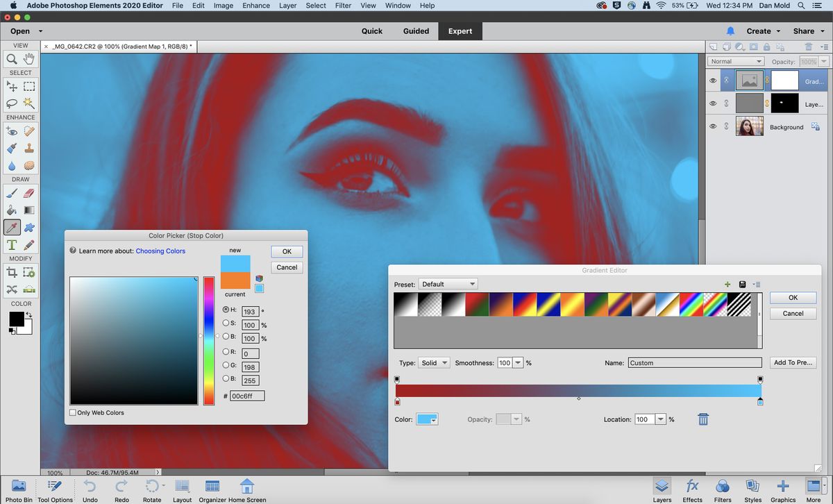Open the Effects panel at the bottom
833x504 pixels.
(692, 489)
